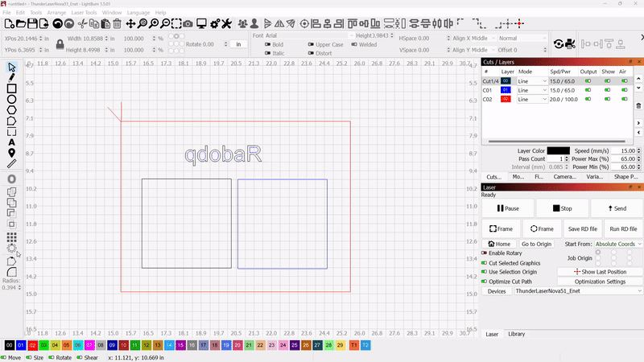Enable the Rotary toggle
Viewport: 644px width, 362px height.
(484, 253)
